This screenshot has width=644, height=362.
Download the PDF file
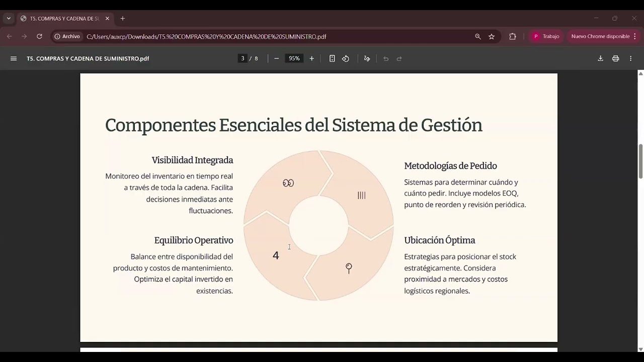click(600, 59)
